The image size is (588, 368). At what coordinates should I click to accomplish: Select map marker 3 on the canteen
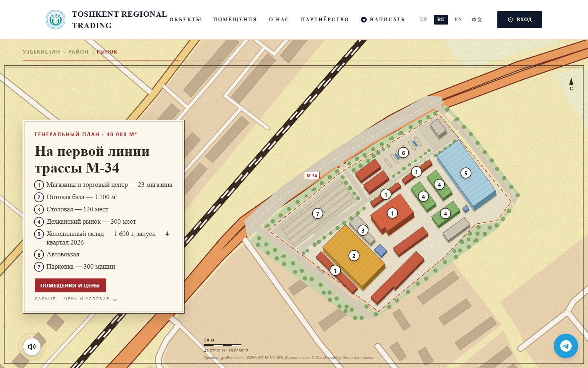click(363, 231)
